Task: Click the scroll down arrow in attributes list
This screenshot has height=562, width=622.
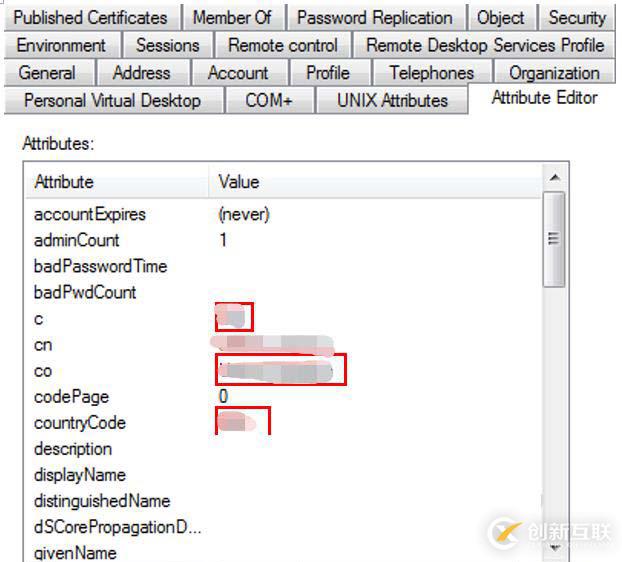Action: (x=555, y=548)
